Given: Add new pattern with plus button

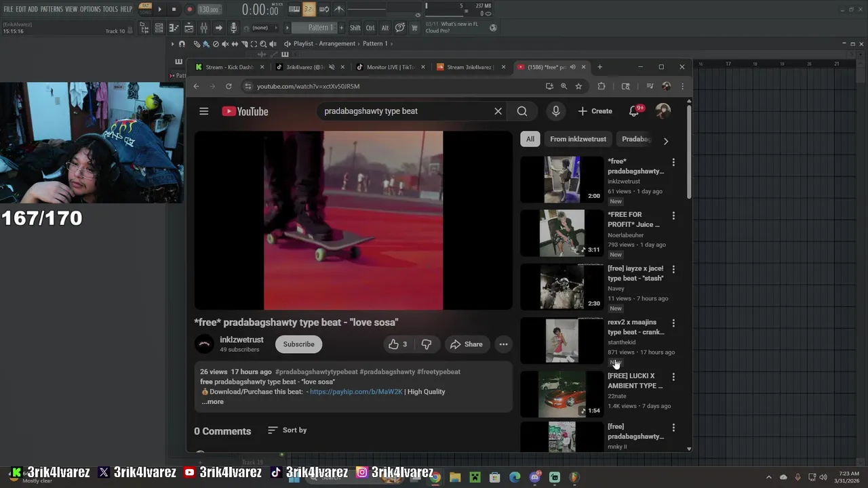Looking at the screenshot, I should [x=340, y=28].
